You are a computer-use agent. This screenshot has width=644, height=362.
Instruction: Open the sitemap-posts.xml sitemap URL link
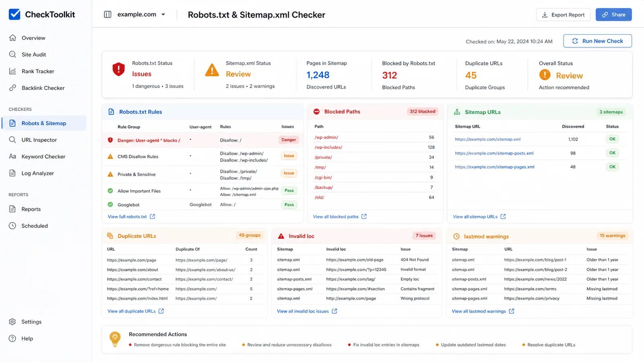[x=494, y=153]
